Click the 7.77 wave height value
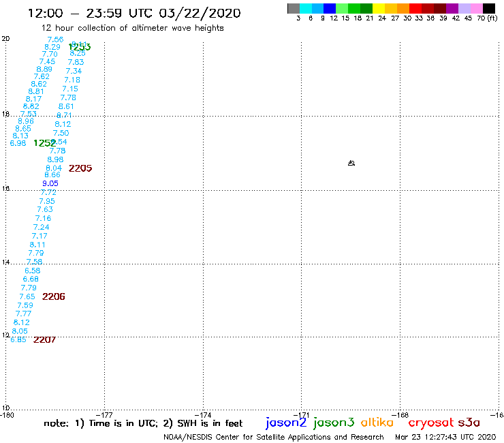This screenshot has height=443, width=504. click(23, 314)
